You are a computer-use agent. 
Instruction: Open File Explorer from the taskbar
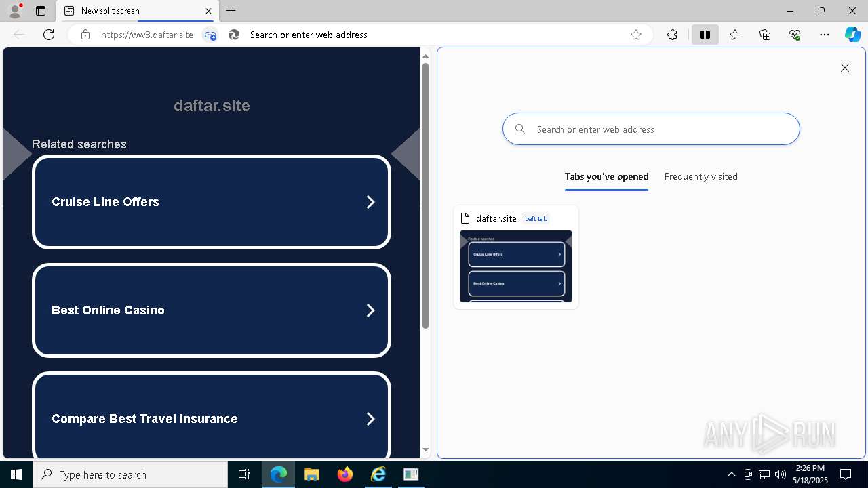tap(311, 474)
